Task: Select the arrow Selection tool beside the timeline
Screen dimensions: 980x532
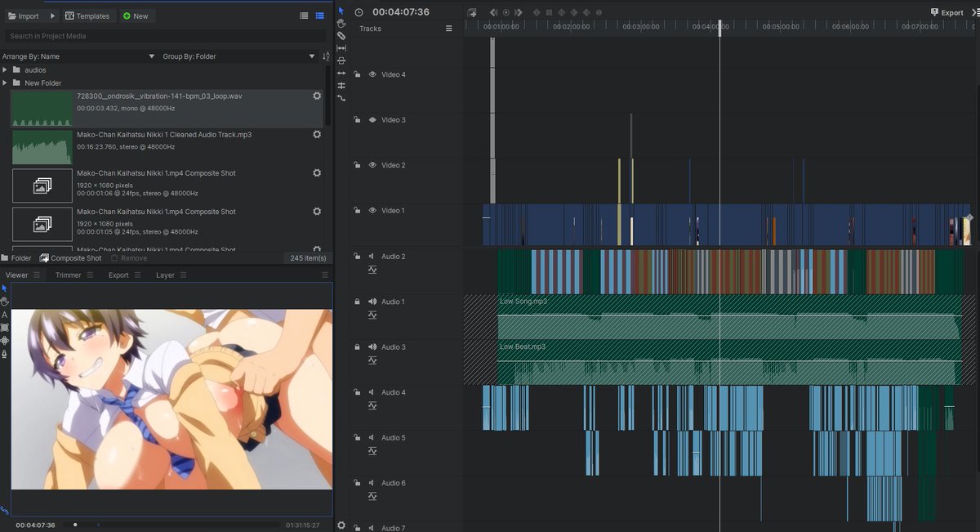Action: (341, 11)
